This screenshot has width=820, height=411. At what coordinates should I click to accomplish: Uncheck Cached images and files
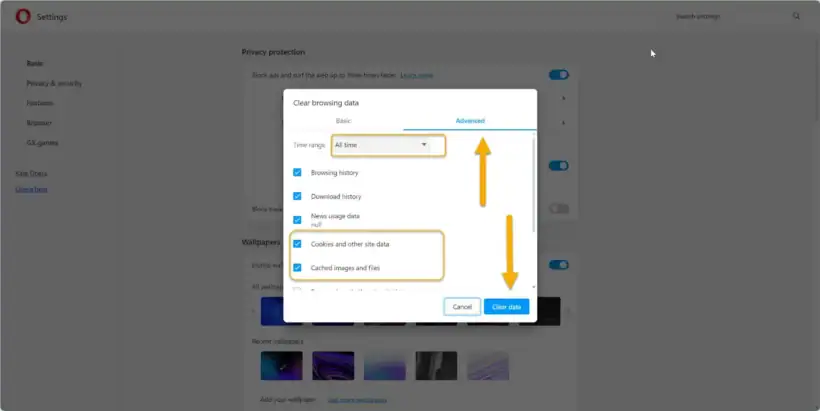[x=297, y=268]
